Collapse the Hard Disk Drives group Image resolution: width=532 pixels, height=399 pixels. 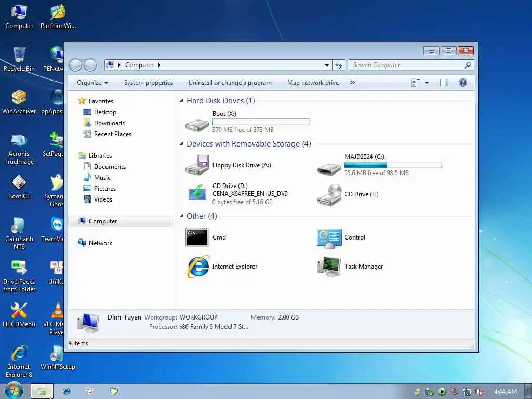[x=181, y=101]
